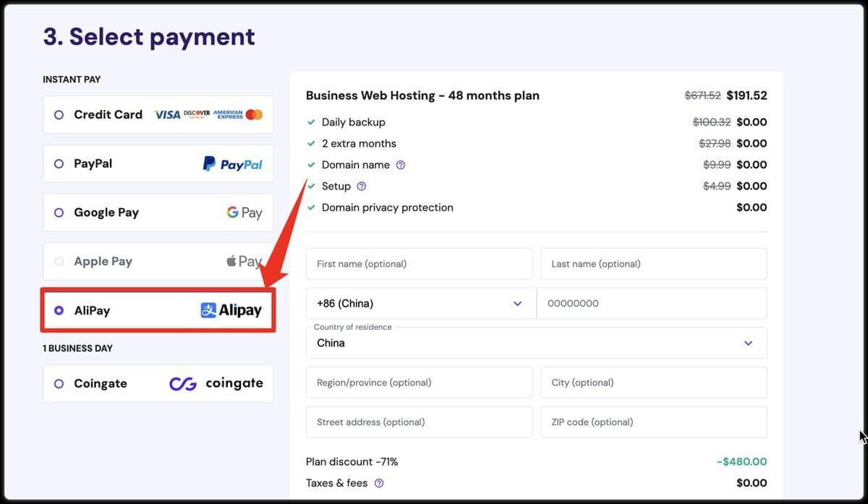Viewport: 868px width, 504px height.
Task: Click the Plan discount -71% text
Action: coord(352,462)
